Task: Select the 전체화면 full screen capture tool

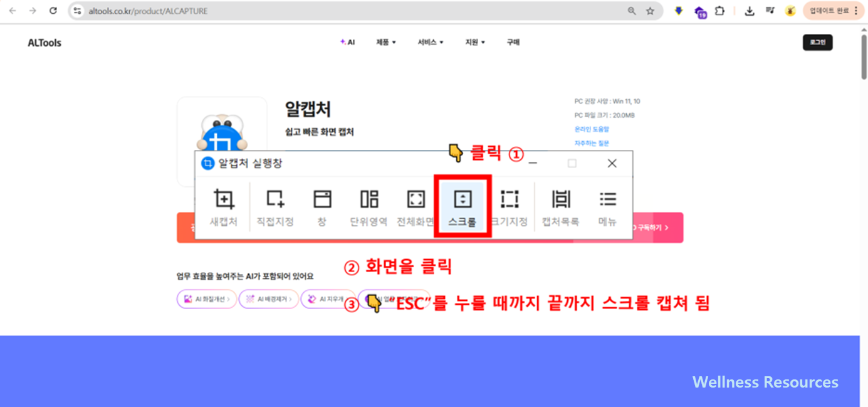Action: pos(415,208)
